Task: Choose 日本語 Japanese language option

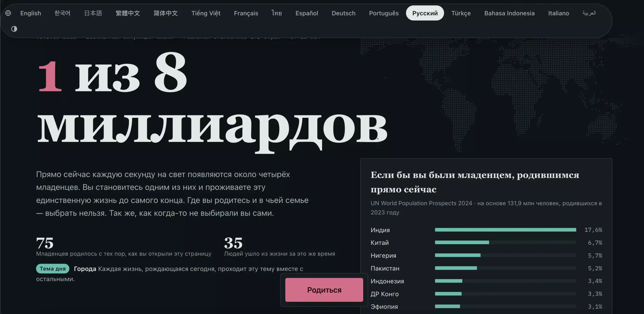Action: (x=93, y=13)
